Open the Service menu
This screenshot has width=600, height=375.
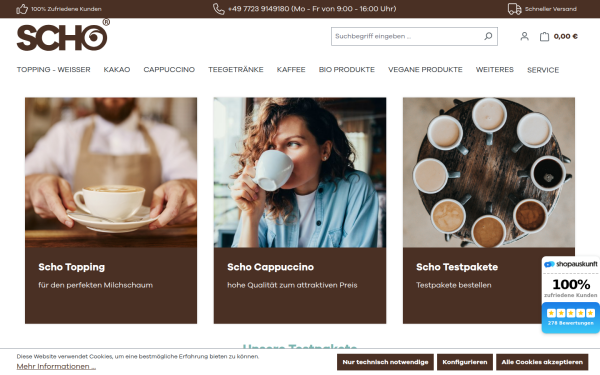tap(543, 70)
